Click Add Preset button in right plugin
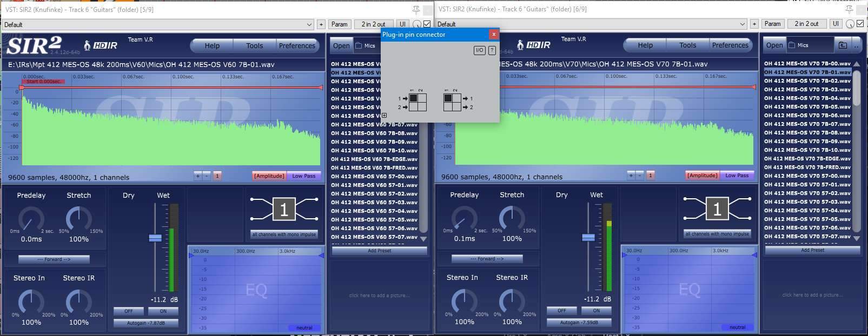The image size is (868, 336). tap(812, 250)
